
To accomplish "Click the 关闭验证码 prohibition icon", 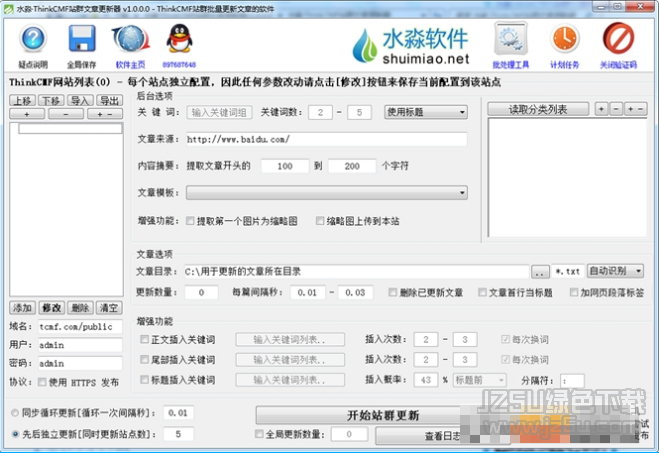I will 617,39.
